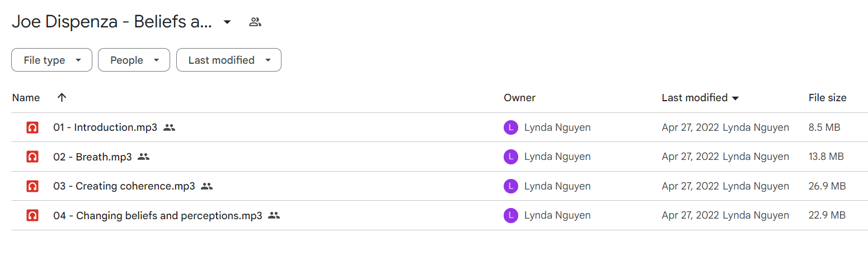Click the audio icon beside 02 - Breath.mp3
868x260 pixels.
click(x=32, y=157)
